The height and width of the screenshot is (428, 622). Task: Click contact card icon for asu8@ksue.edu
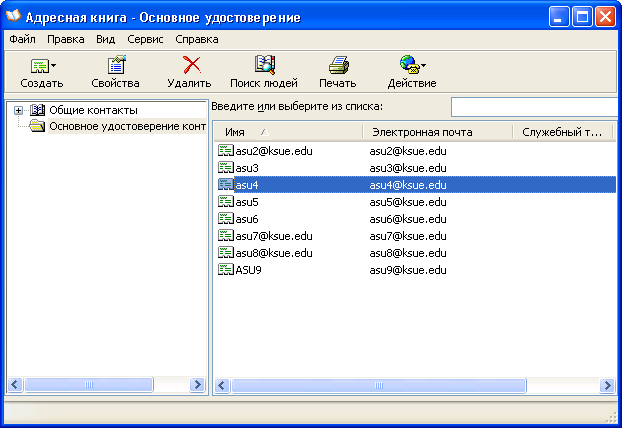tap(226, 253)
